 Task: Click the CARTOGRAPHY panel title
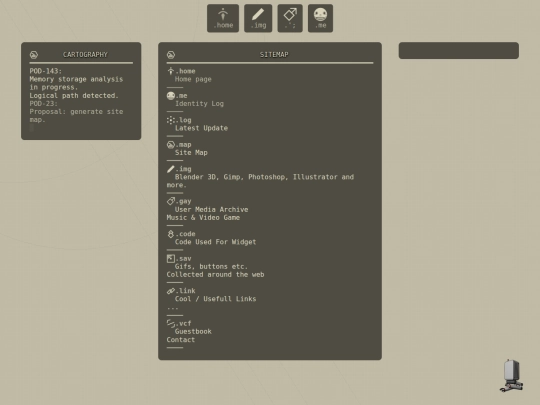tap(85, 54)
